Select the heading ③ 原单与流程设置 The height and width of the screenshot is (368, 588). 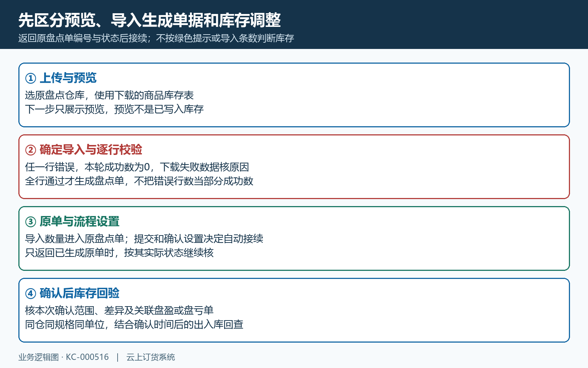(72, 222)
